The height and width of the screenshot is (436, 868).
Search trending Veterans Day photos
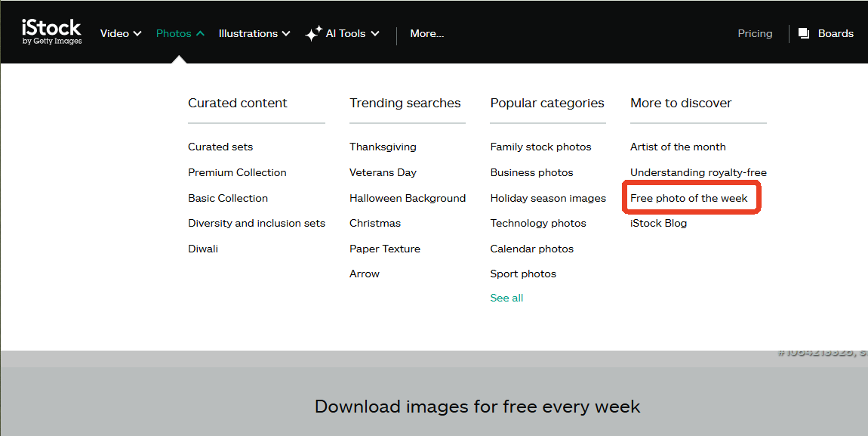click(383, 172)
